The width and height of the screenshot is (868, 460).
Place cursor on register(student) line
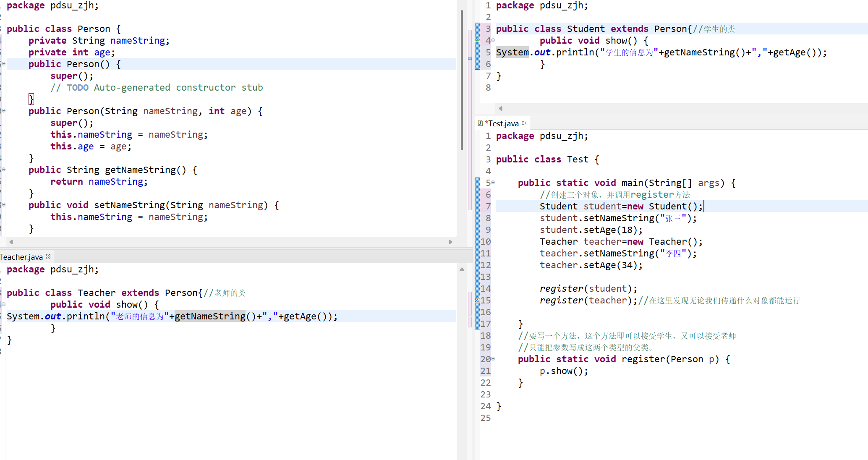(x=588, y=289)
